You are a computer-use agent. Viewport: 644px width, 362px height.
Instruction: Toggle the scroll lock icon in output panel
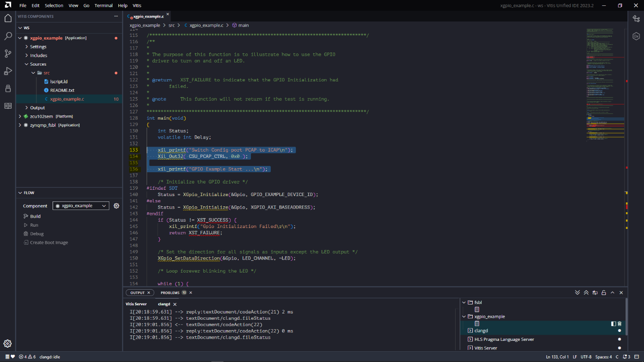(x=604, y=293)
